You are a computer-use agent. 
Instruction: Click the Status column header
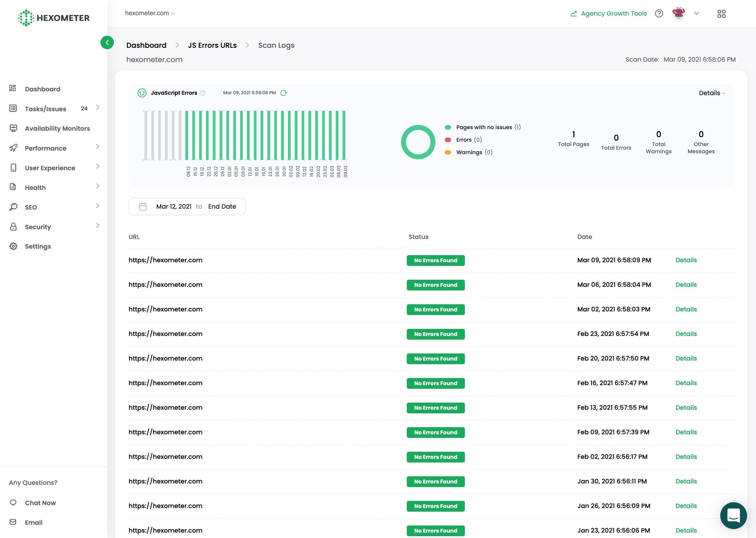[x=418, y=237]
